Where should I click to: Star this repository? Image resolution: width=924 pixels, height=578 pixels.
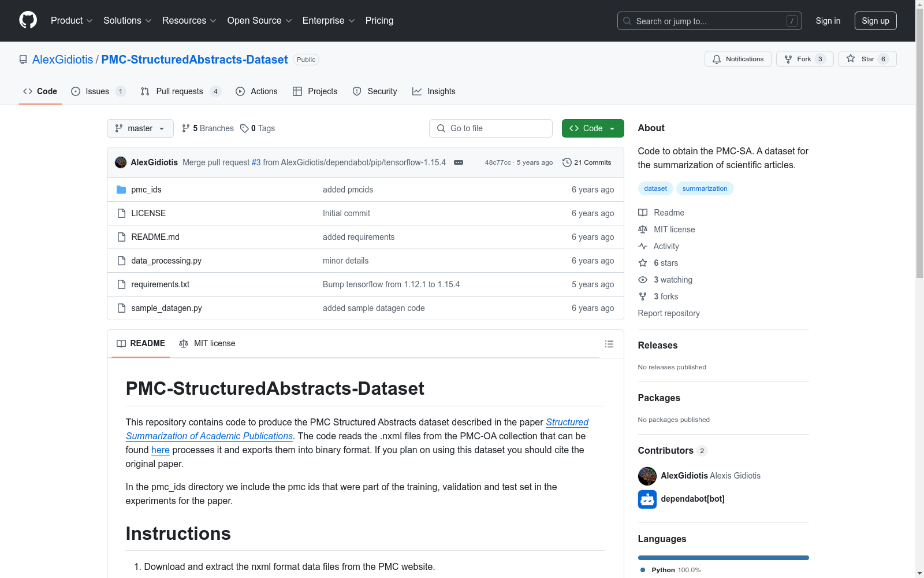pos(867,59)
